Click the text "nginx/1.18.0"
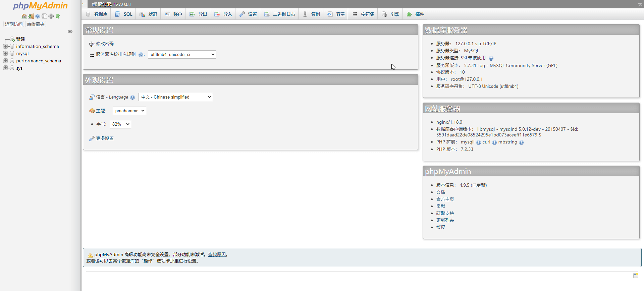 pos(449,122)
